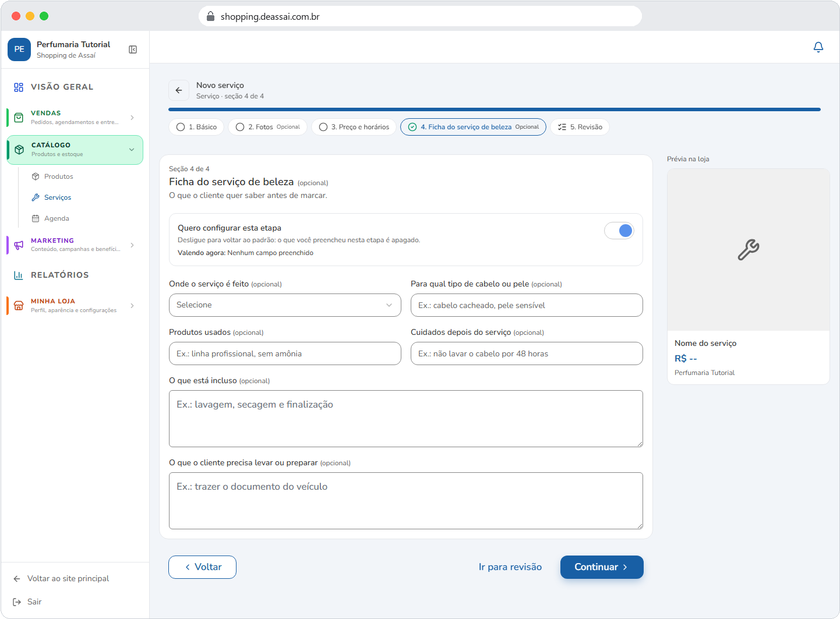840x619 pixels.
Task: Click the Voltar button
Action: click(202, 567)
